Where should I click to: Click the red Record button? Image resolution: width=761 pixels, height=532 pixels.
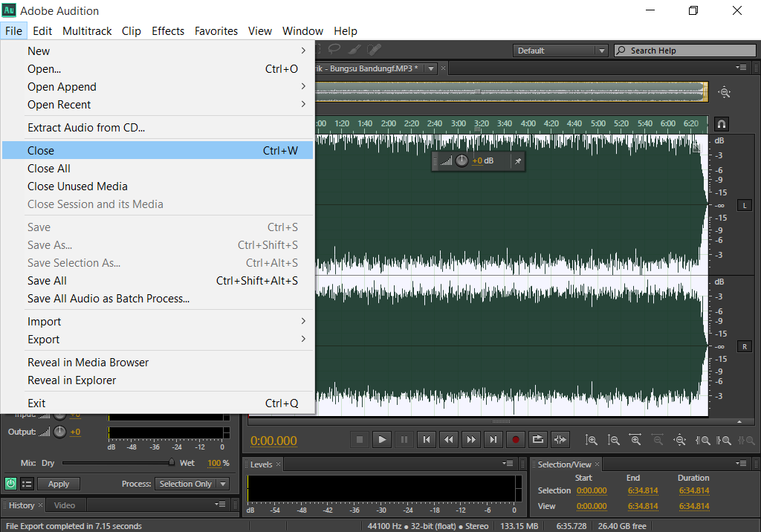[x=516, y=440]
